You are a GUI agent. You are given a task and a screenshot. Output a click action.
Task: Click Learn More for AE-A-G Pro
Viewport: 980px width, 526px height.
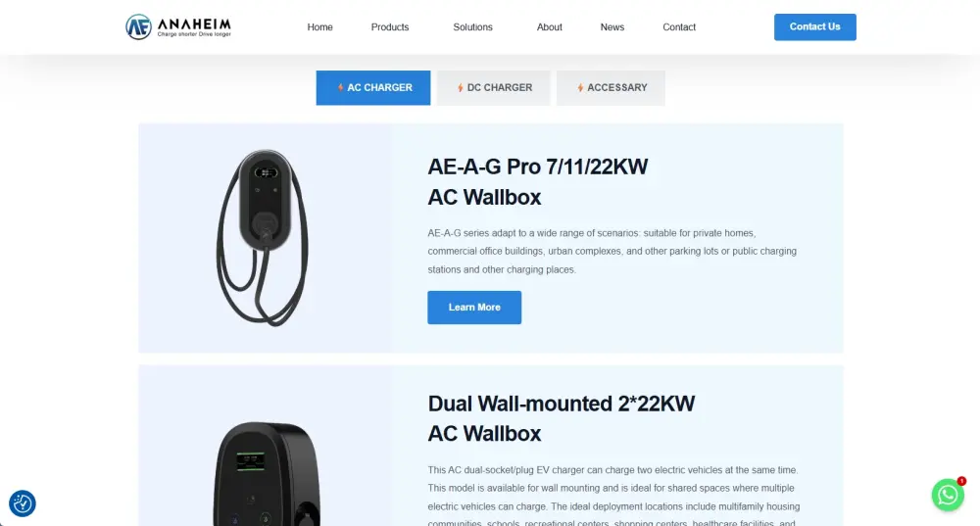tap(474, 308)
